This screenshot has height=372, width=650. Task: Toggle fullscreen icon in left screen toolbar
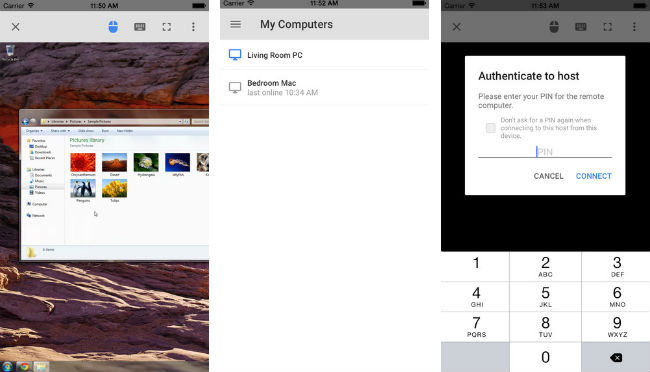(x=167, y=27)
